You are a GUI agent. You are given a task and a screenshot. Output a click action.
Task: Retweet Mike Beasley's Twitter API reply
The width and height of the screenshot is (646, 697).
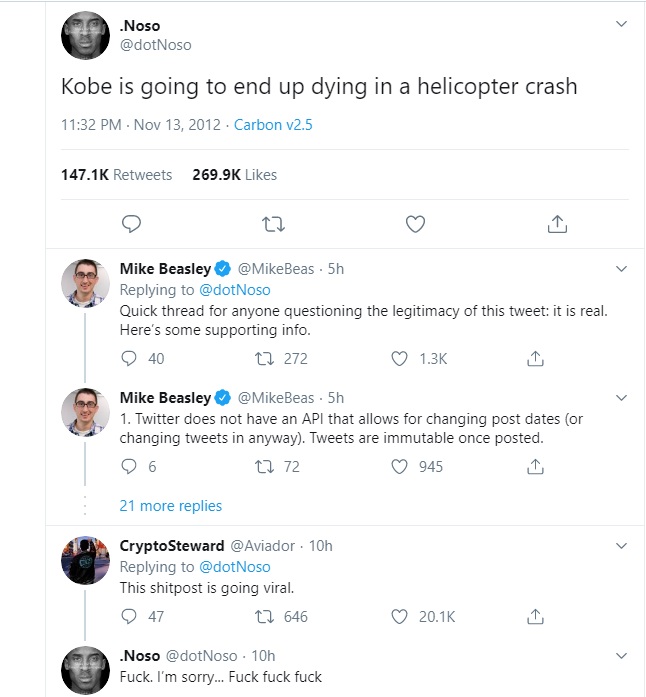click(264, 466)
